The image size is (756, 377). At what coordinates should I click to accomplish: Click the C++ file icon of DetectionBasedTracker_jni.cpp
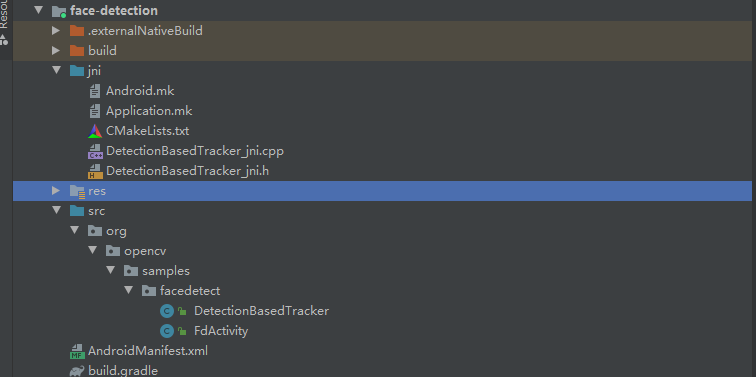pyautogui.click(x=95, y=151)
